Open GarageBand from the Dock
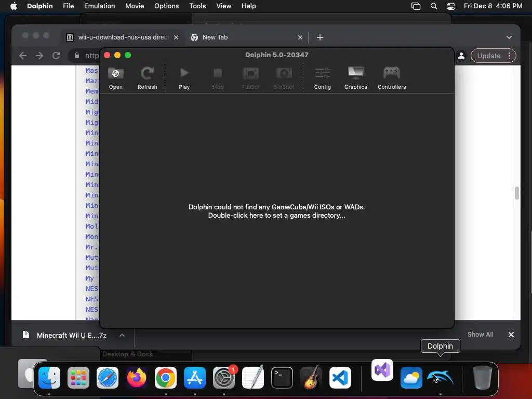Viewport: 532px width, 399px height. click(x=311, y=378)
